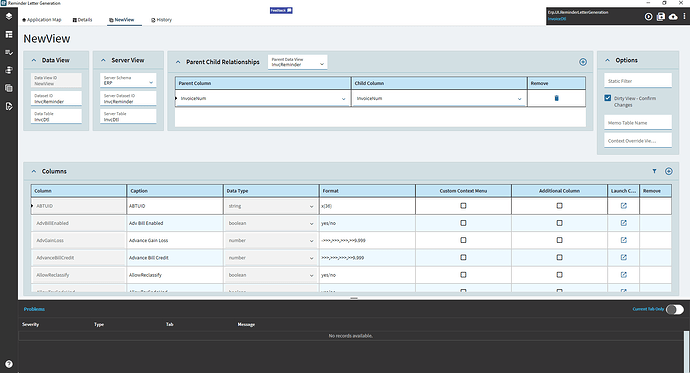The image size is (690, 373).
Task: Click the preview play icon
Action: pyautogui.click(x=648, y=17)
